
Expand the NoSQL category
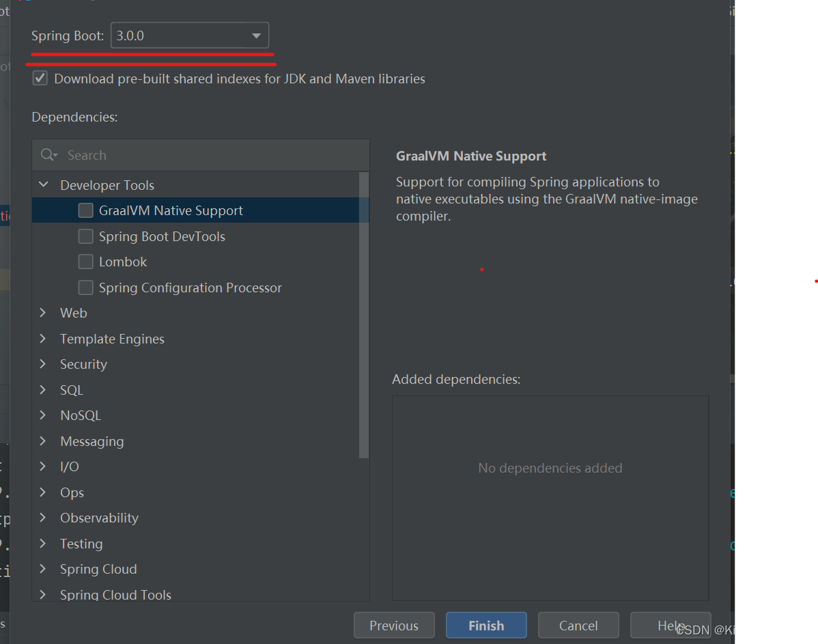(43, 415)
